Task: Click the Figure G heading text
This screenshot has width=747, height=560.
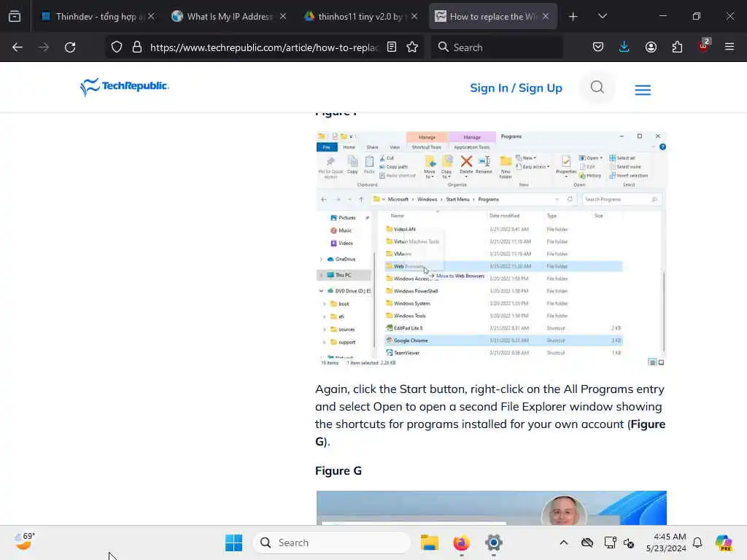Action: tap(338, 470)
